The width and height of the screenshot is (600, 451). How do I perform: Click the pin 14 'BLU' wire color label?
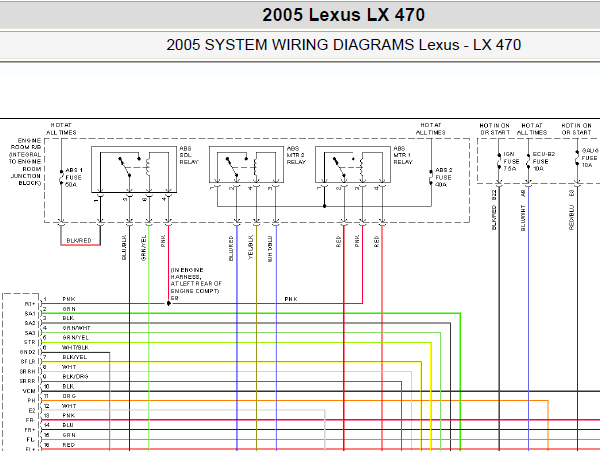click(68, 425)
